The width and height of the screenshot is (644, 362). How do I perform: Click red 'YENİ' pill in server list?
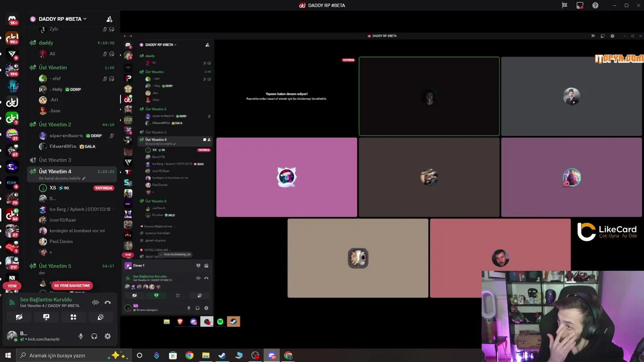coord(12,286)
